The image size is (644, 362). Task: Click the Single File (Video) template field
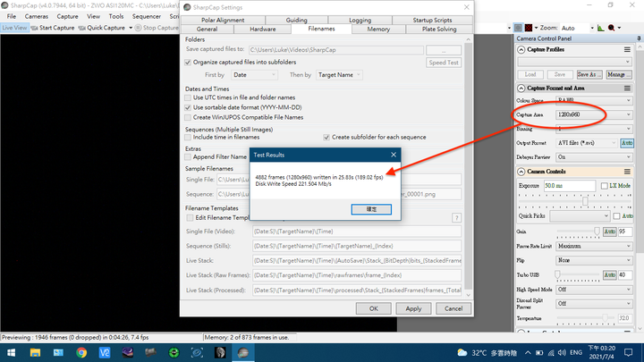[357, 232]
